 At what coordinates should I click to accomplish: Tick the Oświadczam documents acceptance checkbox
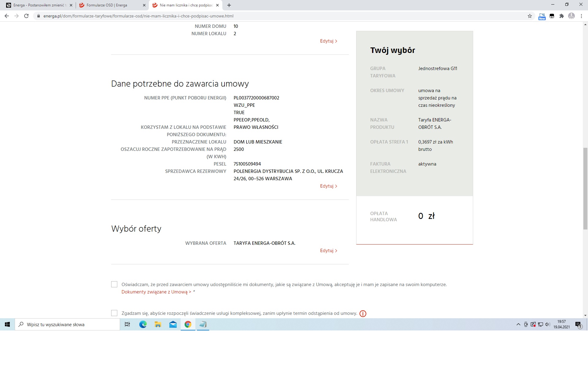114,284
